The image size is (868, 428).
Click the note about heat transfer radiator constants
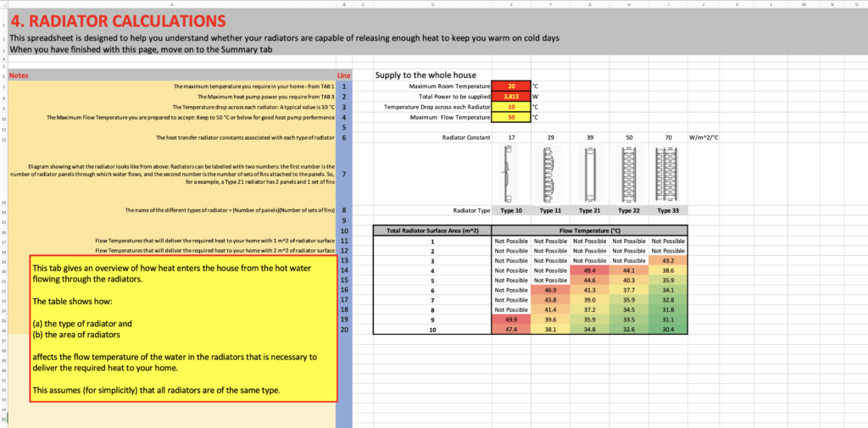(x=245, y=137)
